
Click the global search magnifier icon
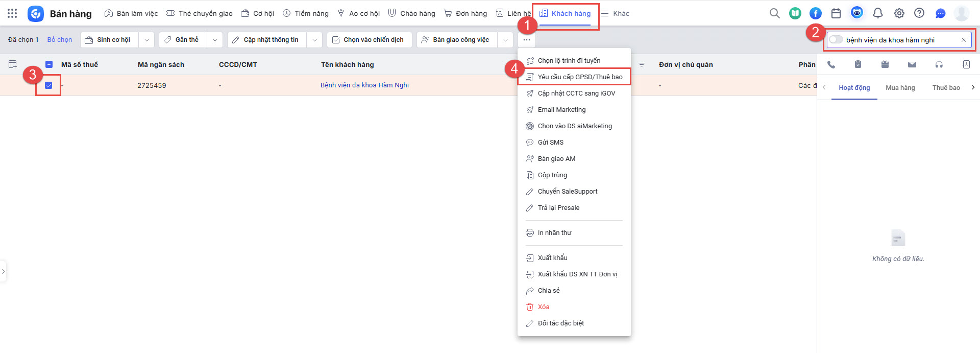pos(774,13)
